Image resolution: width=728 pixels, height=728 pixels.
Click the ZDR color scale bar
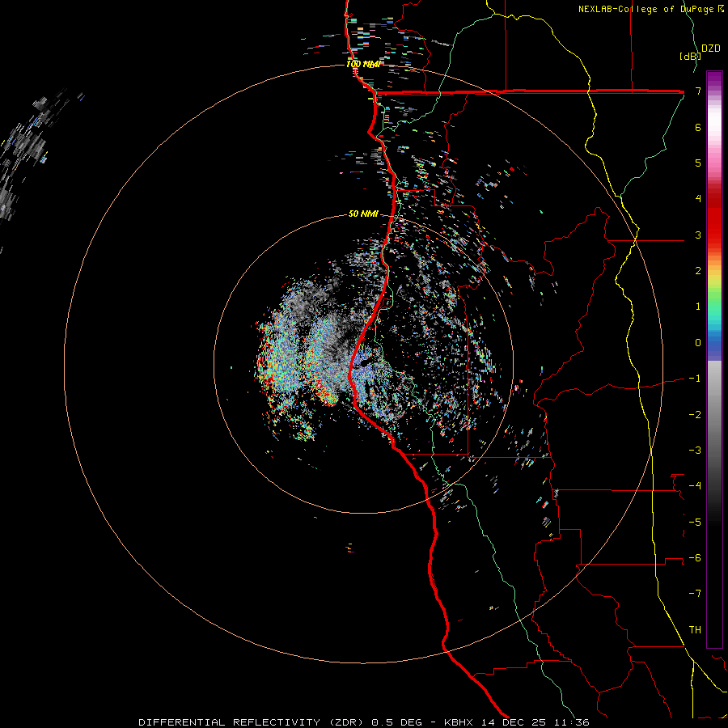click(714, 359)
